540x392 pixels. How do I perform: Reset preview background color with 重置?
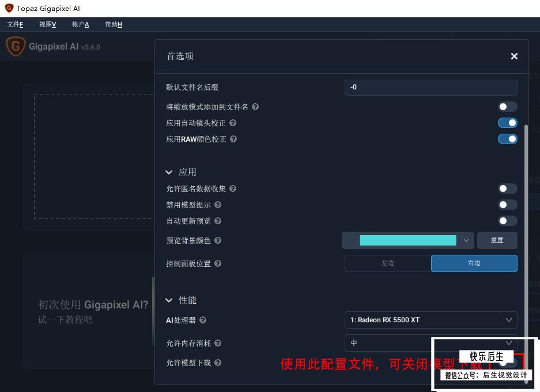[497, 240]
